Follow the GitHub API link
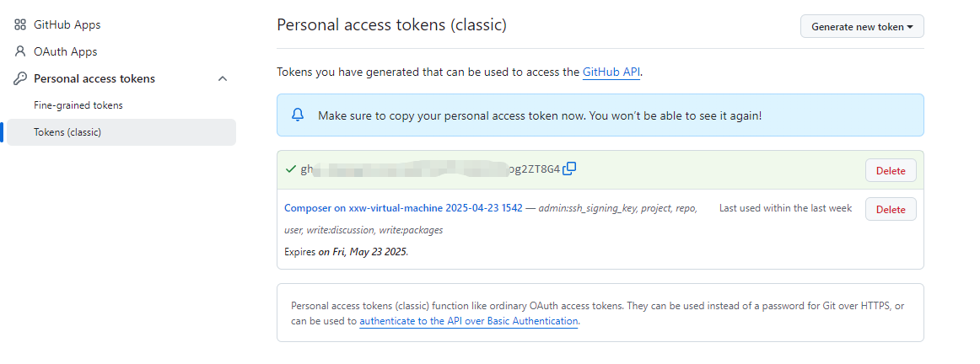 tap(611, 72)
